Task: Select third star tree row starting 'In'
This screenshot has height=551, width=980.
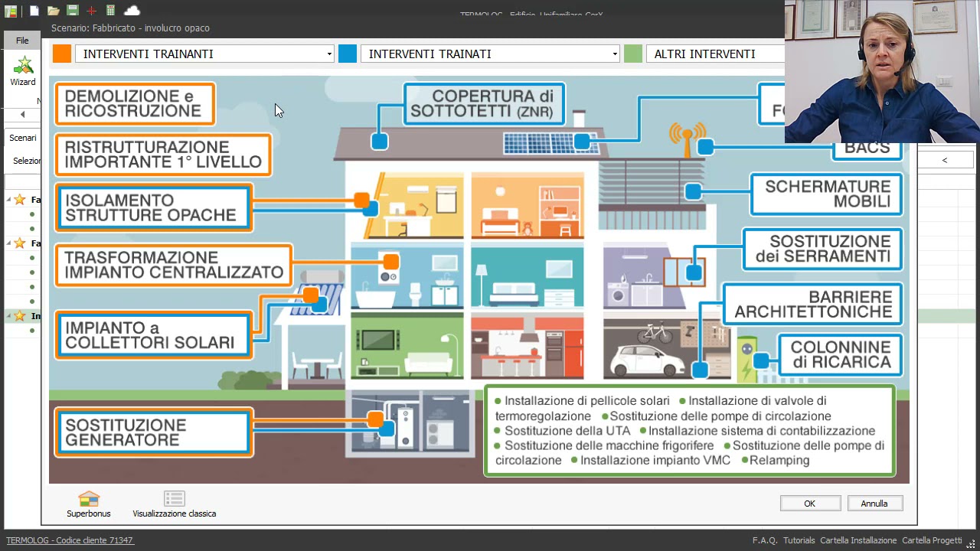Action: pyautogui.click(x=23, y=316)
